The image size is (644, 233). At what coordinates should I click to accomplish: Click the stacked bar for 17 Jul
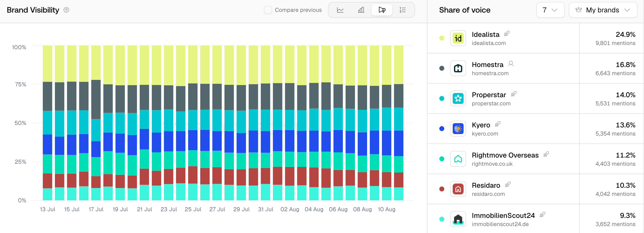click(96, 123)
